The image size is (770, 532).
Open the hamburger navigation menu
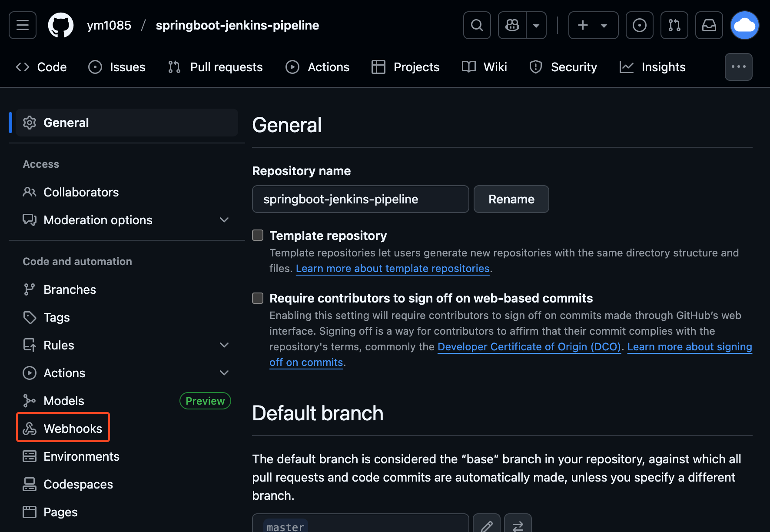point(23,25)
